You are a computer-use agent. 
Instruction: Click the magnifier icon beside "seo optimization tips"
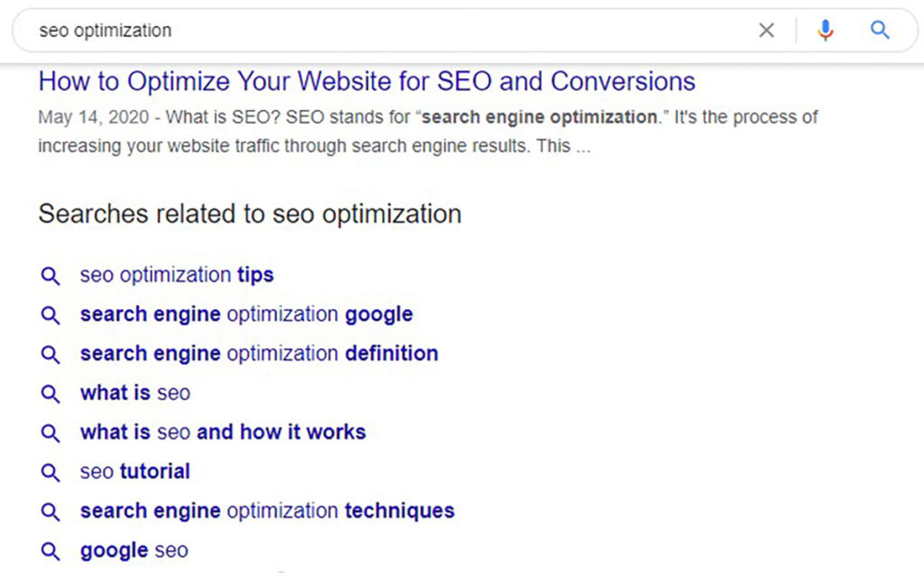pyautogui.click(x=51, y=275)
